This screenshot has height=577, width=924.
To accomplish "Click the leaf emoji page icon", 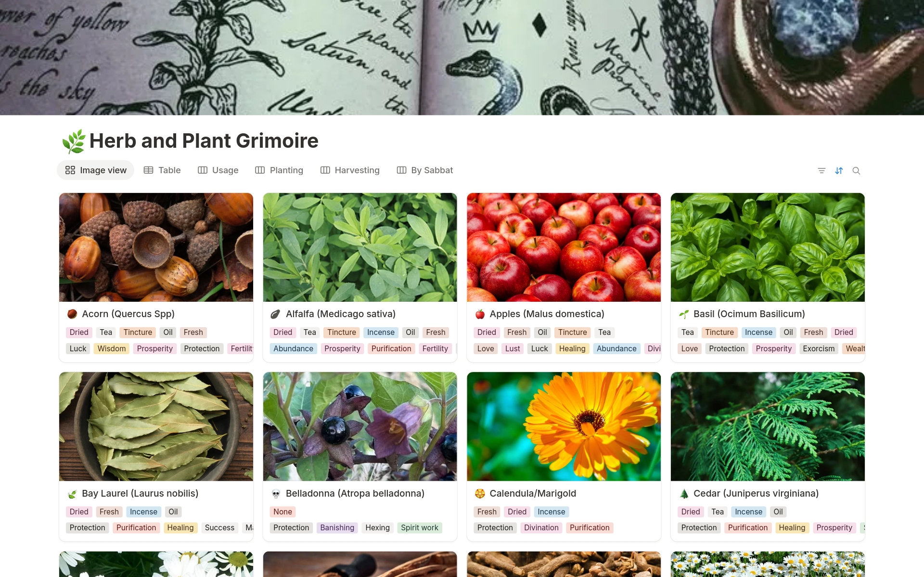I will pyautogui.click(x=74, y=141).
